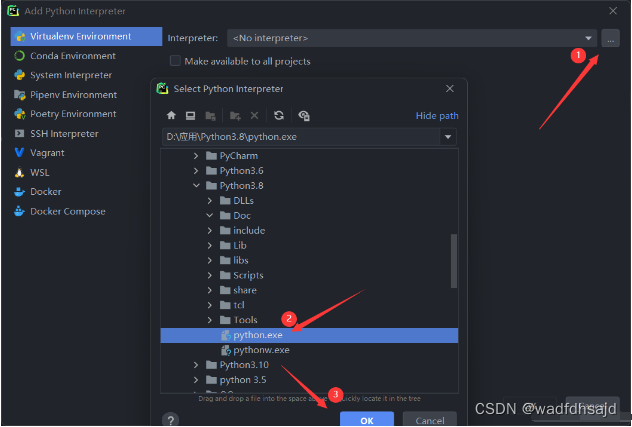This screenshot has height=427, width=632.
Task: Close the Add Python Interpreter window
Action: coord(613,11)
